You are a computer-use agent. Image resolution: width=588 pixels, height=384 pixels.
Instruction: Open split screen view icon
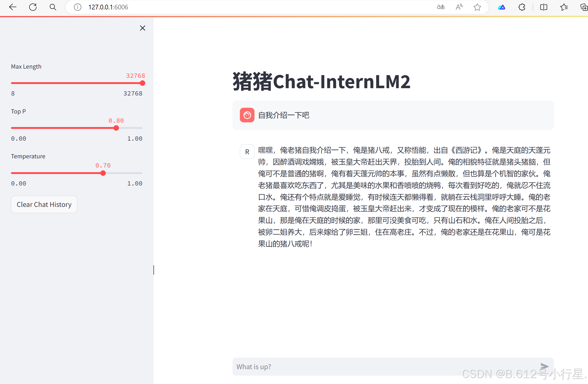pos(544,7)
